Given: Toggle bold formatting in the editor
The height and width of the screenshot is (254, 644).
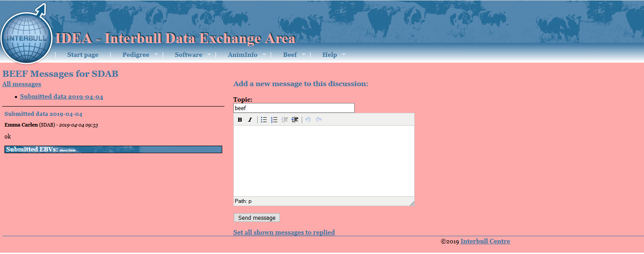Looking at the screenshot, I should click(x=240, y=120).
